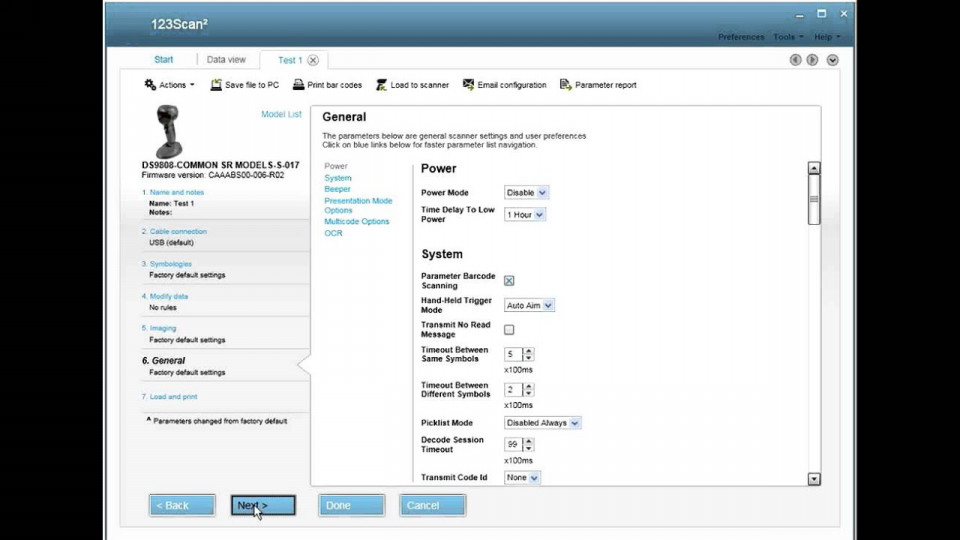Viewport: 960px width, 540px height.
Task: Go to step 2 Cable connection
Action: click(x=174, y=231)
